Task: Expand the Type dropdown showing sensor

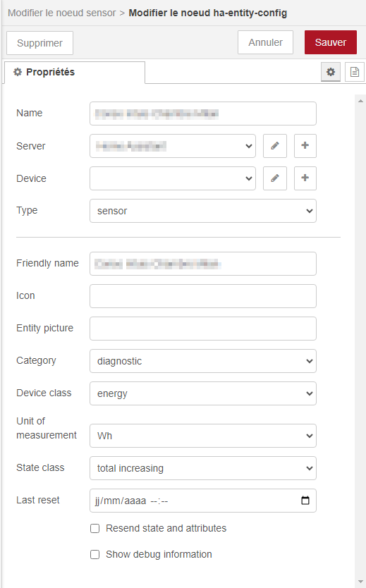Action: pos(203,211)
